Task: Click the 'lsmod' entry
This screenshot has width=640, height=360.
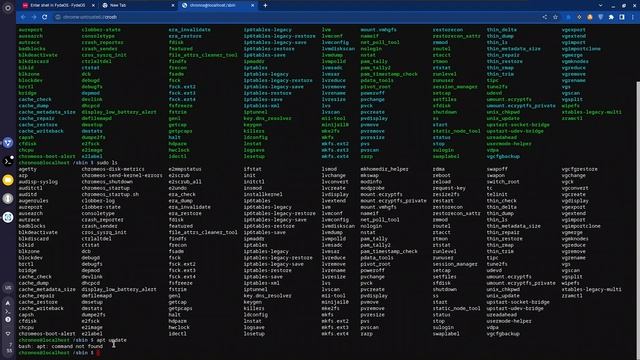Action: pyautogui.click(x=329, y=169)
